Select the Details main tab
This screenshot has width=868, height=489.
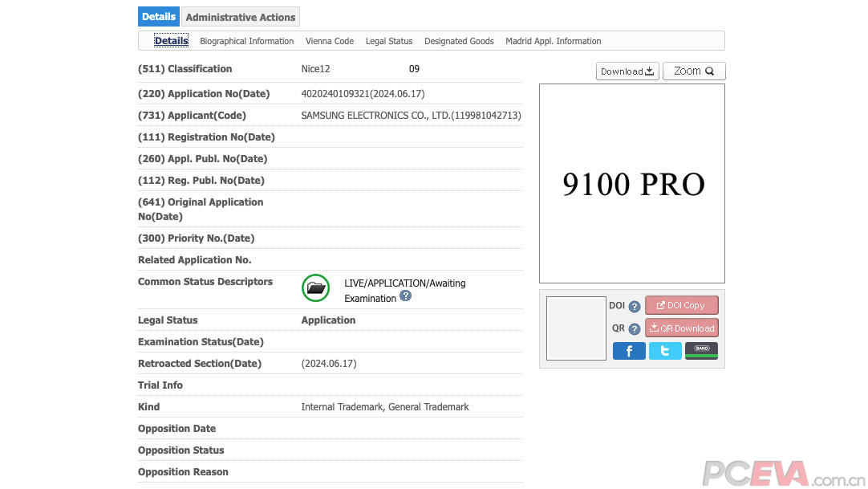tap(159, 17)
